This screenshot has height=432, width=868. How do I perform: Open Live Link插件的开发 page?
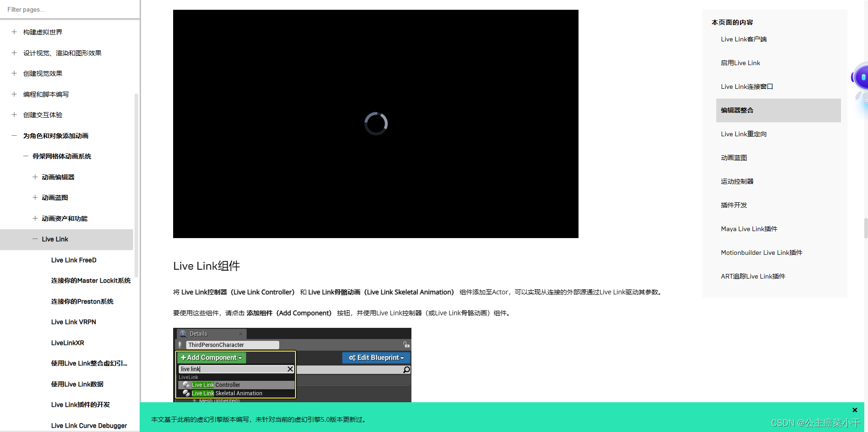(81, 405)
